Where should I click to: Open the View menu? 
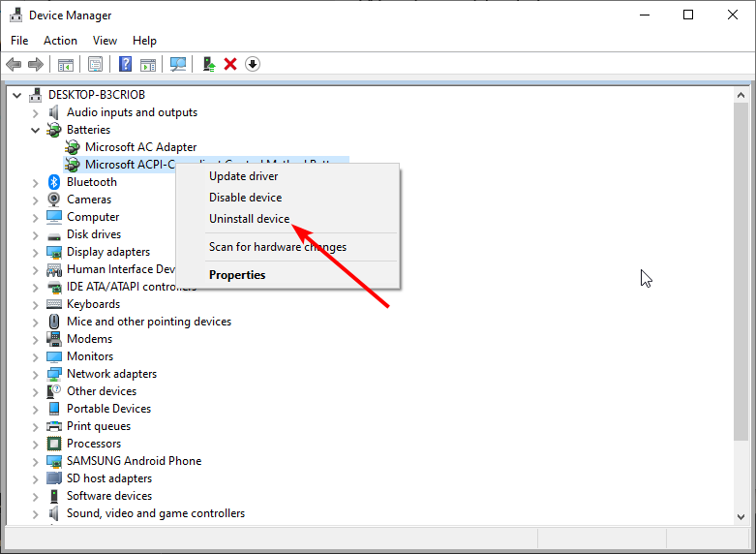106,41
